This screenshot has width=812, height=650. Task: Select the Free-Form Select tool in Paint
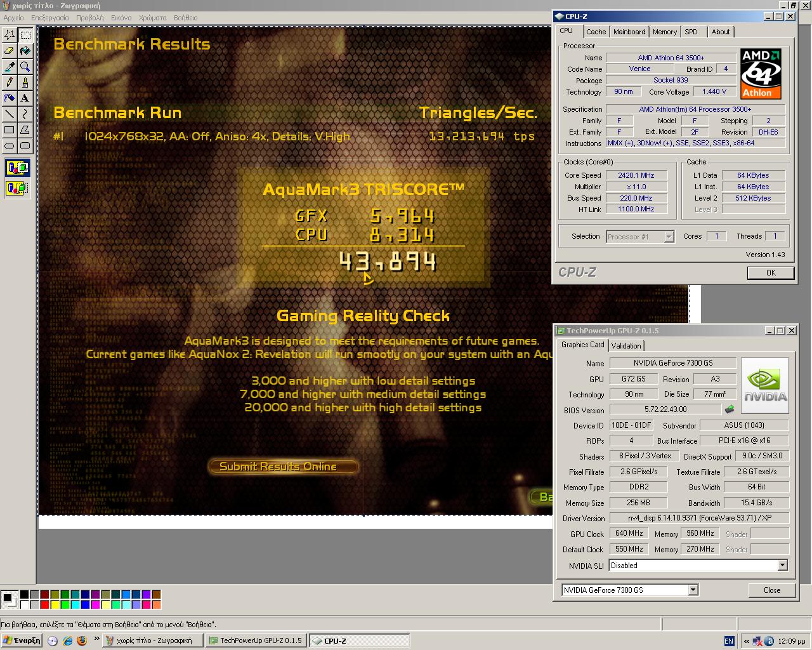pos(10,35)
